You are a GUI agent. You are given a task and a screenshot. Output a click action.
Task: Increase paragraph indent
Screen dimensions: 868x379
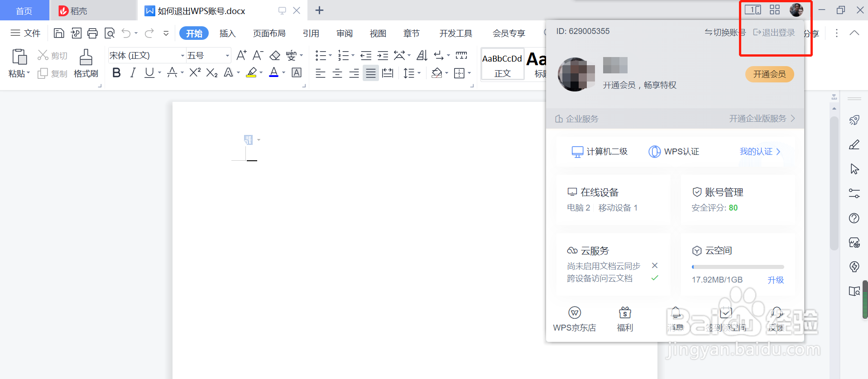point(383,55)
